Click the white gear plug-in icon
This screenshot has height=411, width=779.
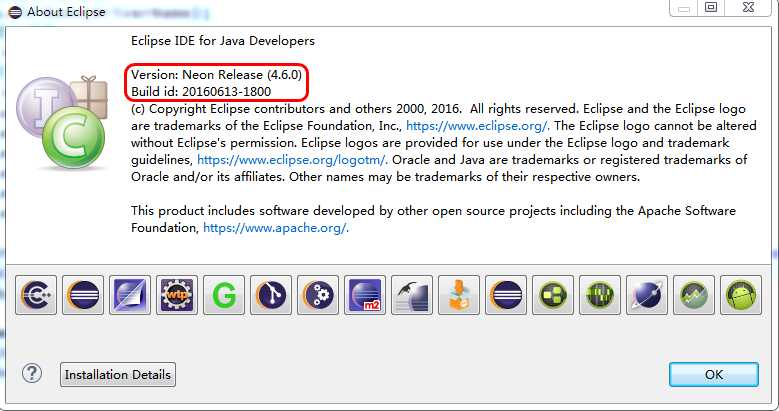[318, 295]
